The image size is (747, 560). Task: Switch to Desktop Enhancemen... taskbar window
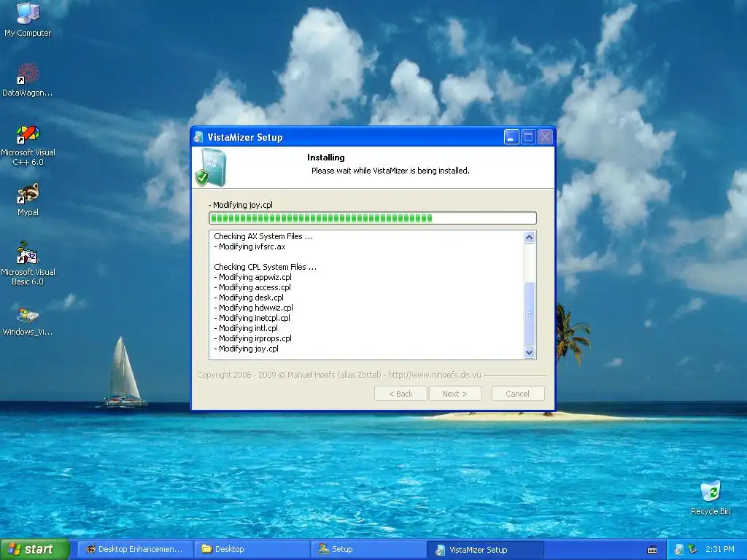click(135, 550)
